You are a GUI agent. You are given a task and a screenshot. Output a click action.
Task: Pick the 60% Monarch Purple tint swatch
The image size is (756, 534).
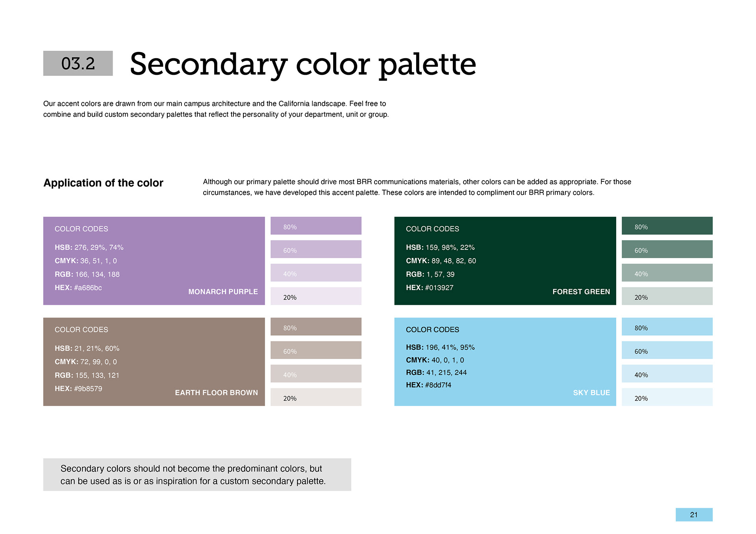pyautogui.click(x=316, y=249)
